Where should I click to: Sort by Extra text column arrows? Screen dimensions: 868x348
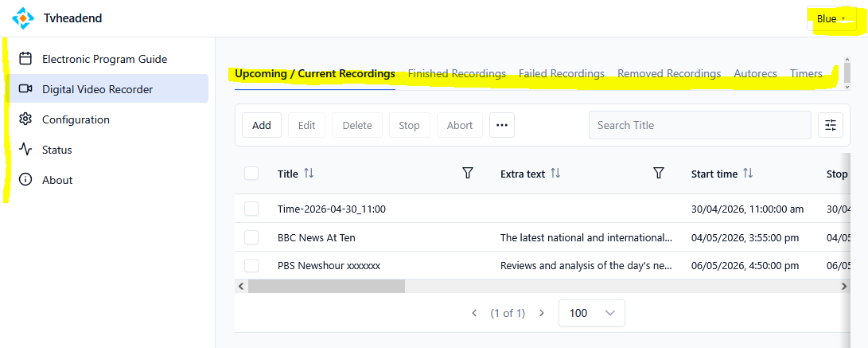tap(555, 174)
